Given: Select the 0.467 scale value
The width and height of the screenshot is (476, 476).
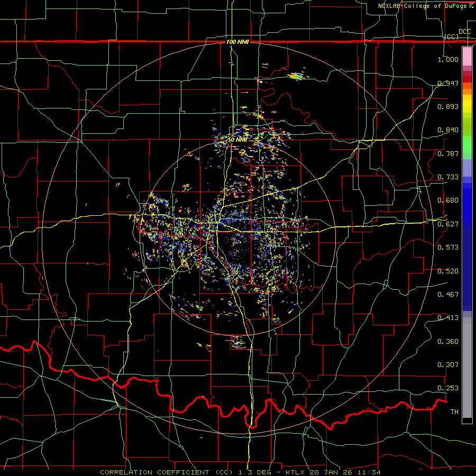Looking at the screenshot, I should coord(448,295).
